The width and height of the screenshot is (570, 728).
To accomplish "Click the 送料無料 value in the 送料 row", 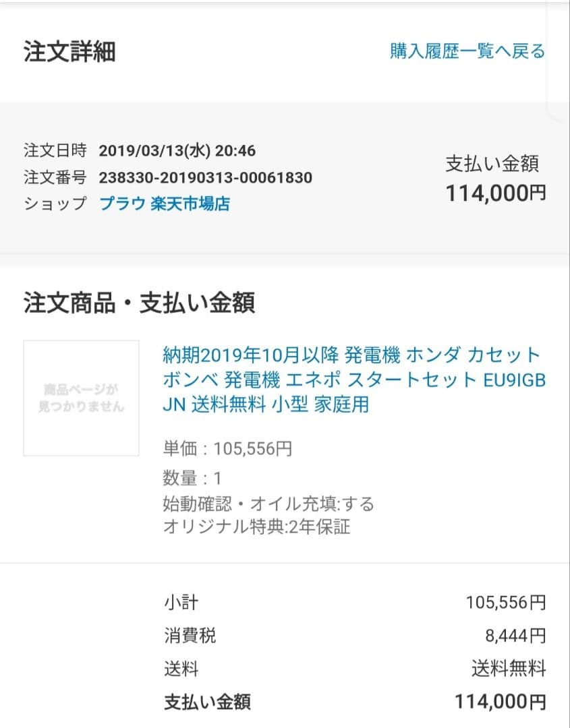I will click(x=508, y=669).
